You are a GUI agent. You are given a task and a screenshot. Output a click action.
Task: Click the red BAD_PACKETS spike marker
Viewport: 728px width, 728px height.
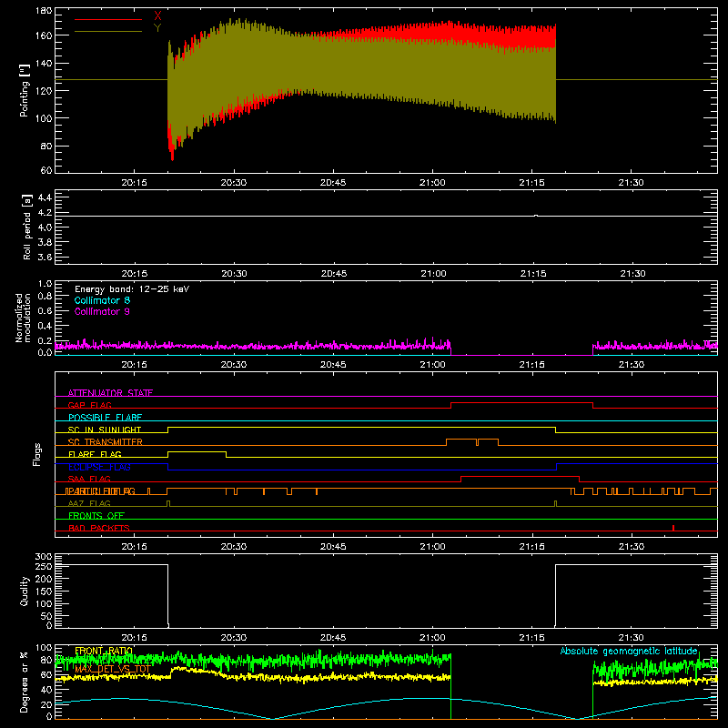(673, 528)
